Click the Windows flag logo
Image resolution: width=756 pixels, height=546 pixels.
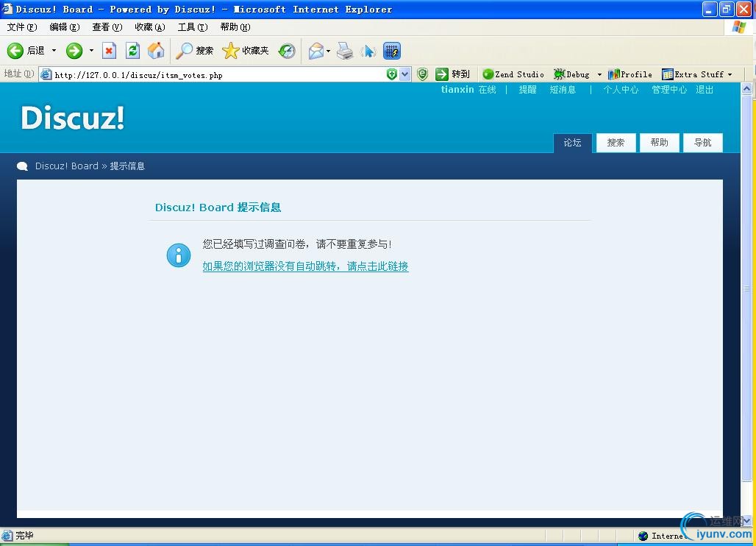738,27
